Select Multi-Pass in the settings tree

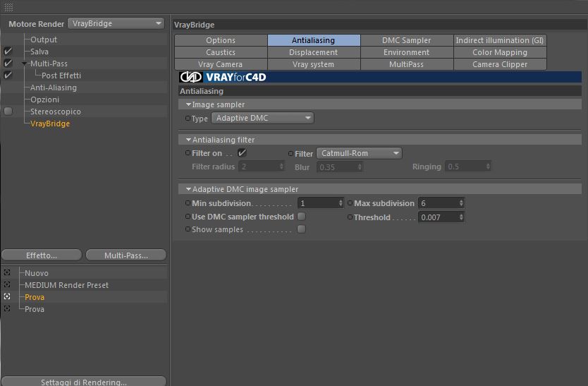pyautogui.click(x=49, y=64)
